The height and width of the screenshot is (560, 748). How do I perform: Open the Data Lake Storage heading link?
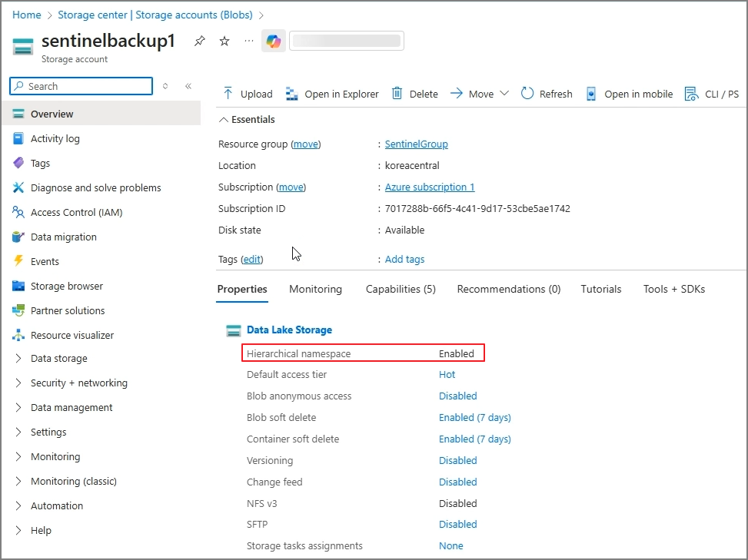tap(289, 330)
